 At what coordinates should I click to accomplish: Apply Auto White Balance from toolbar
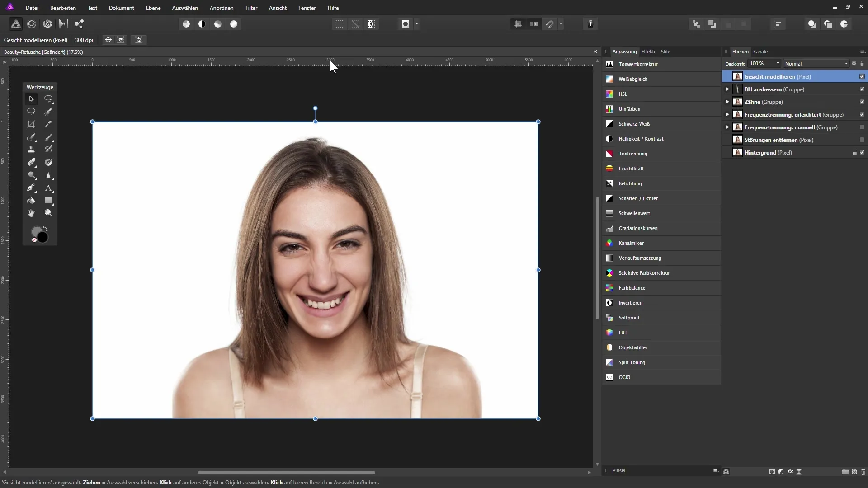click(234, 24)
